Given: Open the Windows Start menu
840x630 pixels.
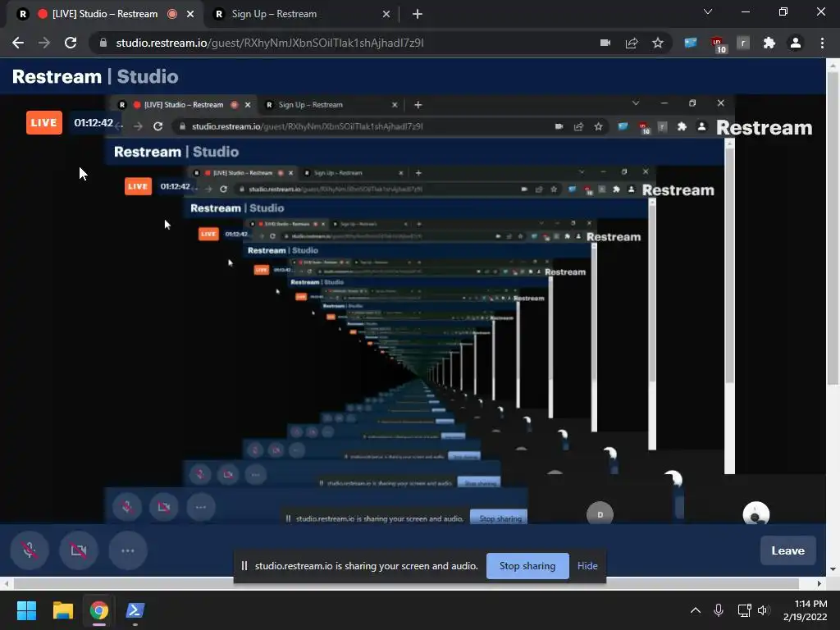Looking at the screenshot, I should 26,610.
